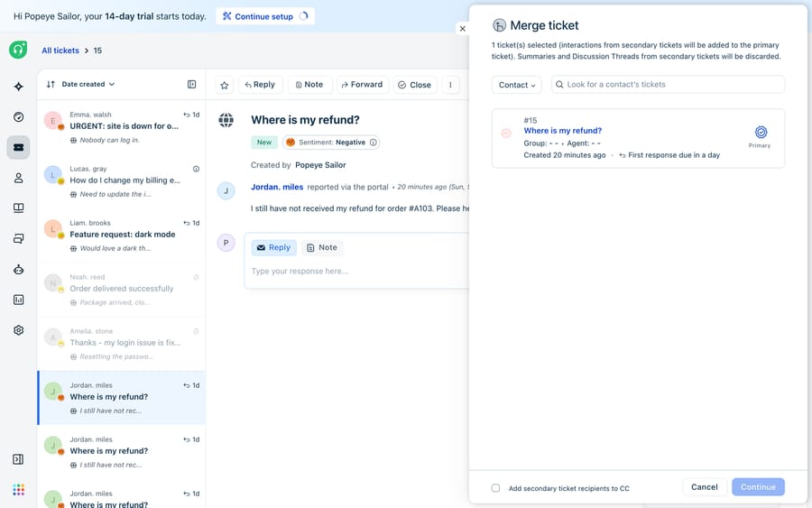Click the Primary ticket badge icon
Screen dimensions: 812x508
(x=761, y=132)
